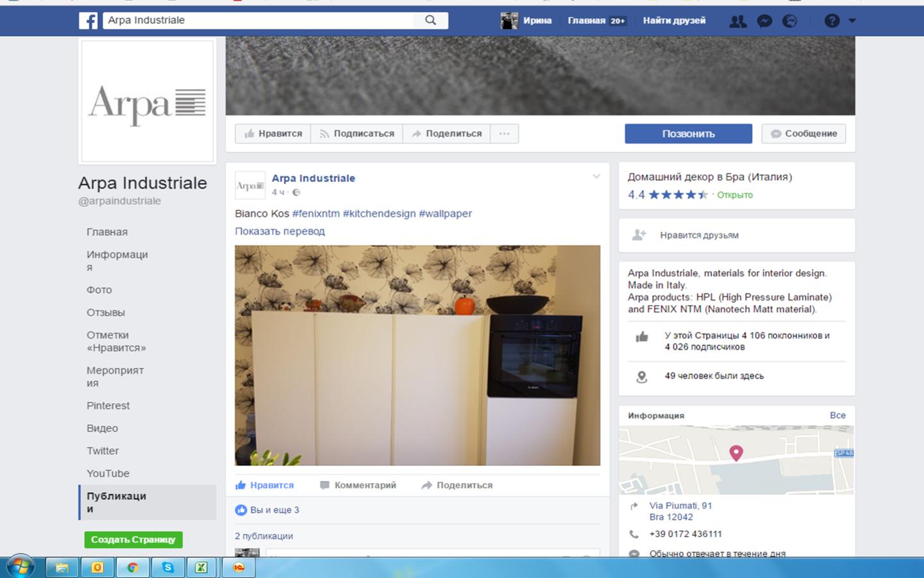The height and width of the screenshot is (578, 924).
Task: Open Главная in the page sidebar
Action: 107,232
